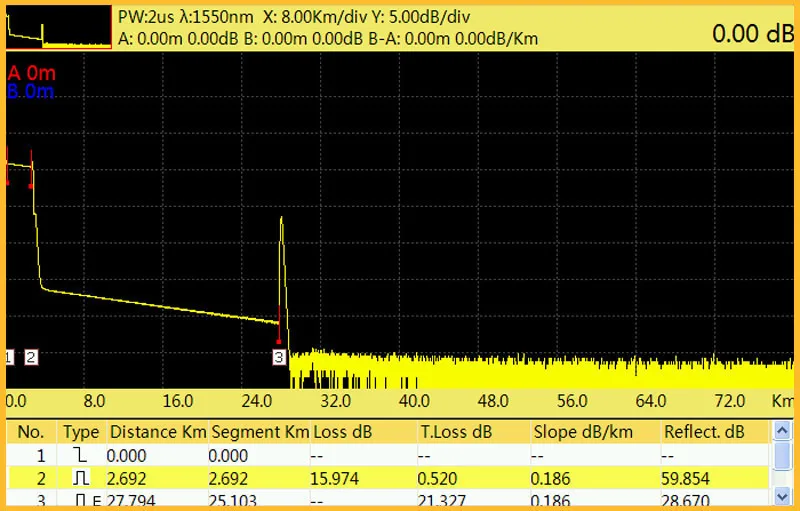Click the λ:1550nm wavelength readout
This screenshot has width=800, height=511.
point(216,17)
